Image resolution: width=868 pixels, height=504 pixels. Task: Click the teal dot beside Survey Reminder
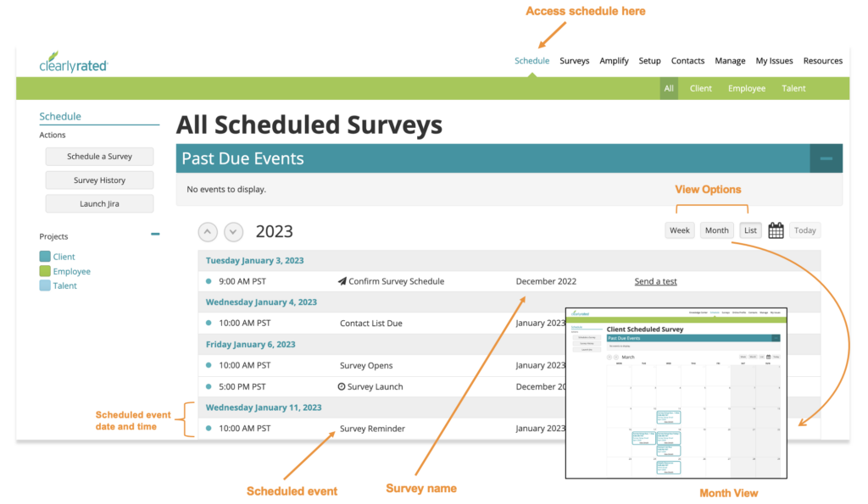[208, 428]
